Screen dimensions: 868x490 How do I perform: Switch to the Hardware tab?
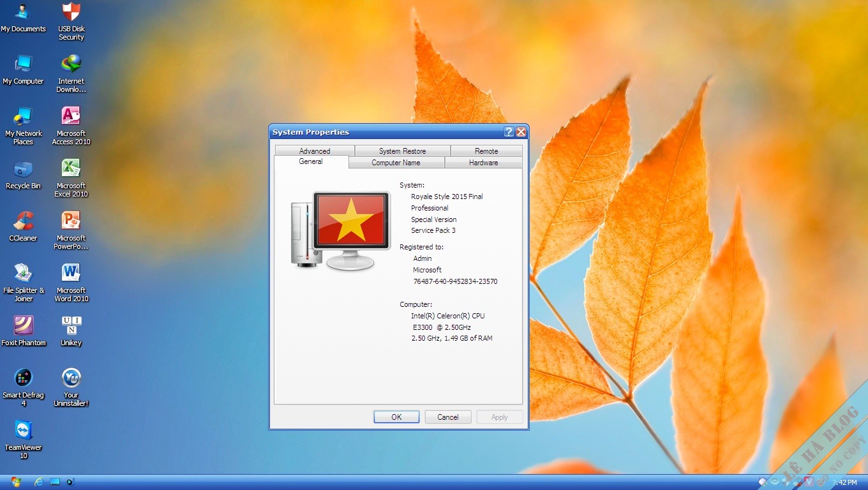[484, 163]
